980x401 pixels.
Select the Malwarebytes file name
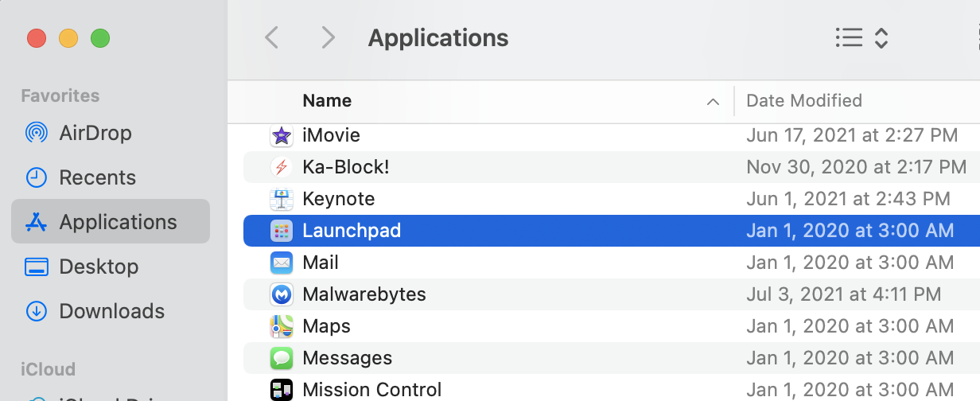click(364, 294)
